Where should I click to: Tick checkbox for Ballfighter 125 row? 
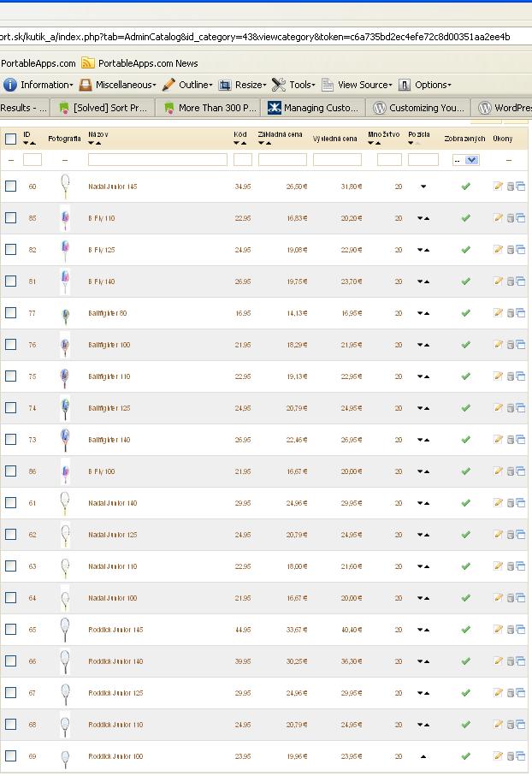pyautogui.click(x=10, y=408)
